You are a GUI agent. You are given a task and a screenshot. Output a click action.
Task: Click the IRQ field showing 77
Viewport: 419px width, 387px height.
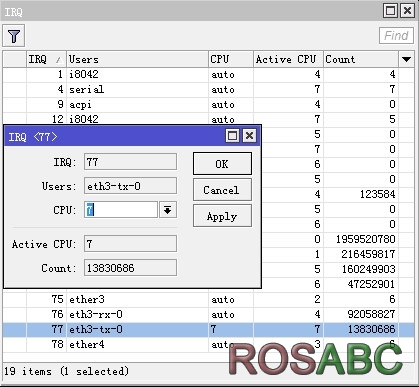pos(130,162)
